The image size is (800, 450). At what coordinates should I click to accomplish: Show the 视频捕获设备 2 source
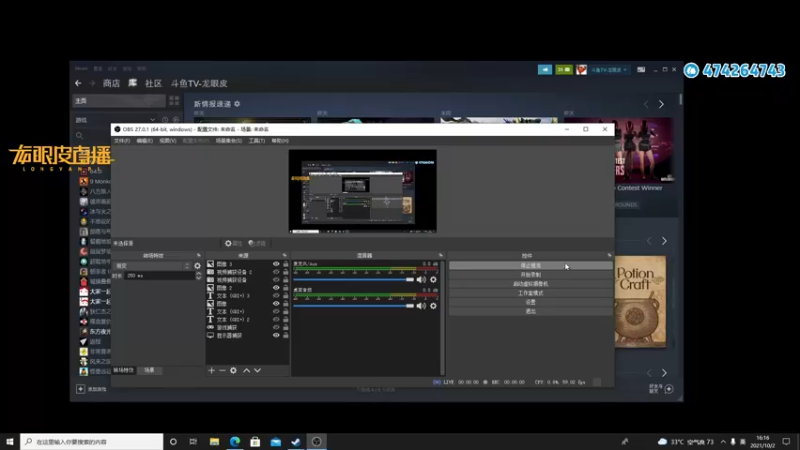276,272
